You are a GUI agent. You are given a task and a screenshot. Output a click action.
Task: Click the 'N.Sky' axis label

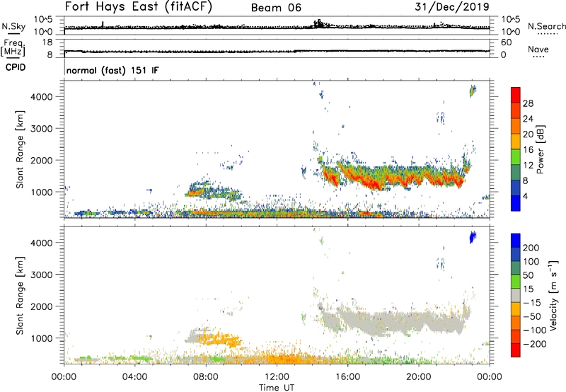(13, 26)
